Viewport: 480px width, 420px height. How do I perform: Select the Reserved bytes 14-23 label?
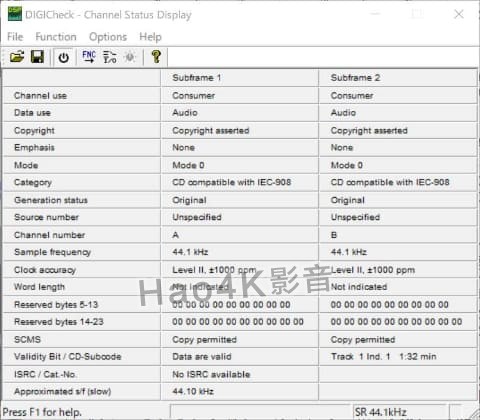(59, 322)
